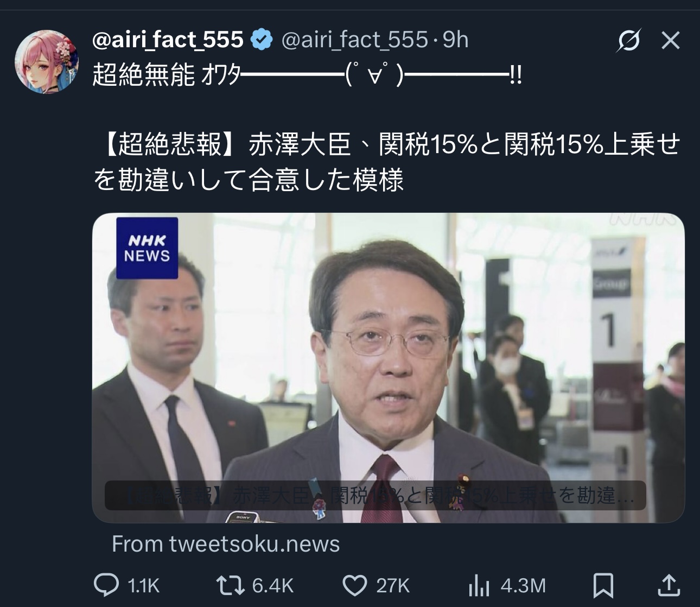The image size is (700, 607).
Task: Open the 9h timestamp link
Action: (x=455, y=40)
